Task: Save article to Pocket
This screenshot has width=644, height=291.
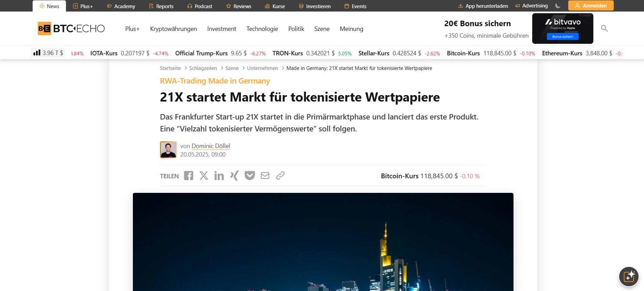Action: [x=250, y=176]
